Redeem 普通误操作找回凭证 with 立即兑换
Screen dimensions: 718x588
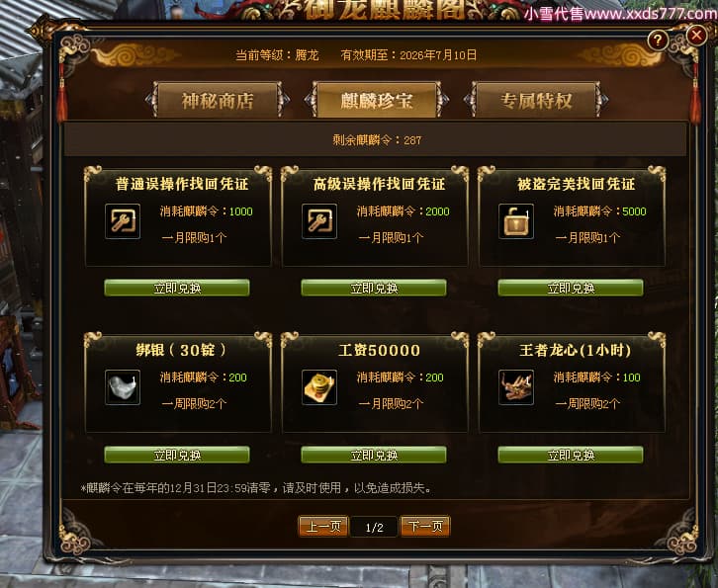tap(177, 288)
